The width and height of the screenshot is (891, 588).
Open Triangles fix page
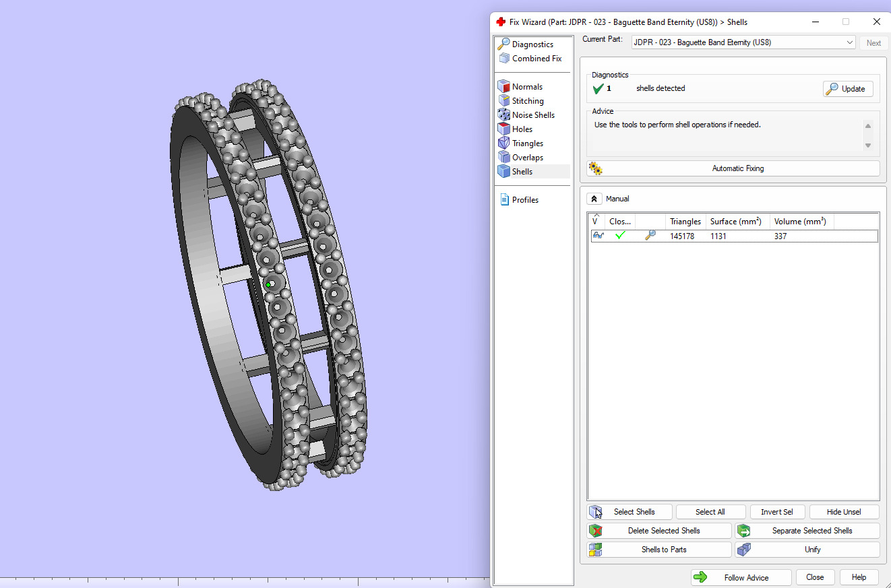[x=528, y=143]
